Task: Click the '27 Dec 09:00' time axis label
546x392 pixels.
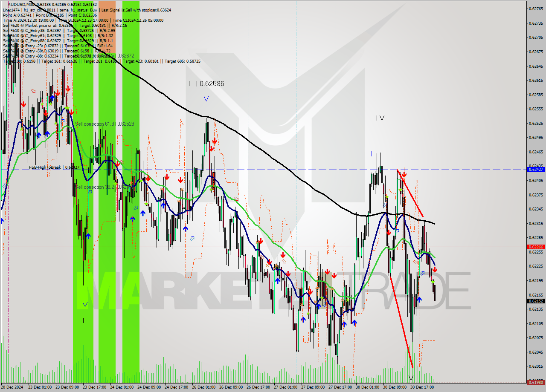Action: point(314,387)
